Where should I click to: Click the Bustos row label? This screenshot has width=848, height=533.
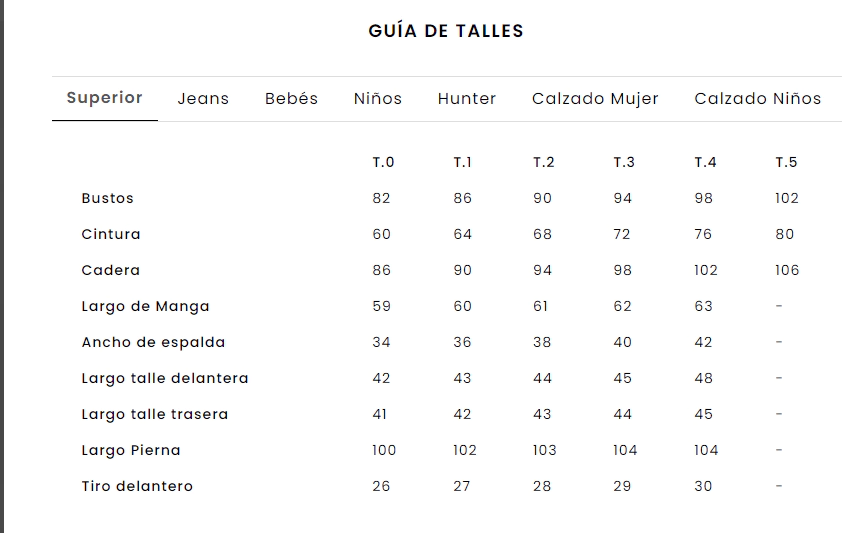pos(108,198)
